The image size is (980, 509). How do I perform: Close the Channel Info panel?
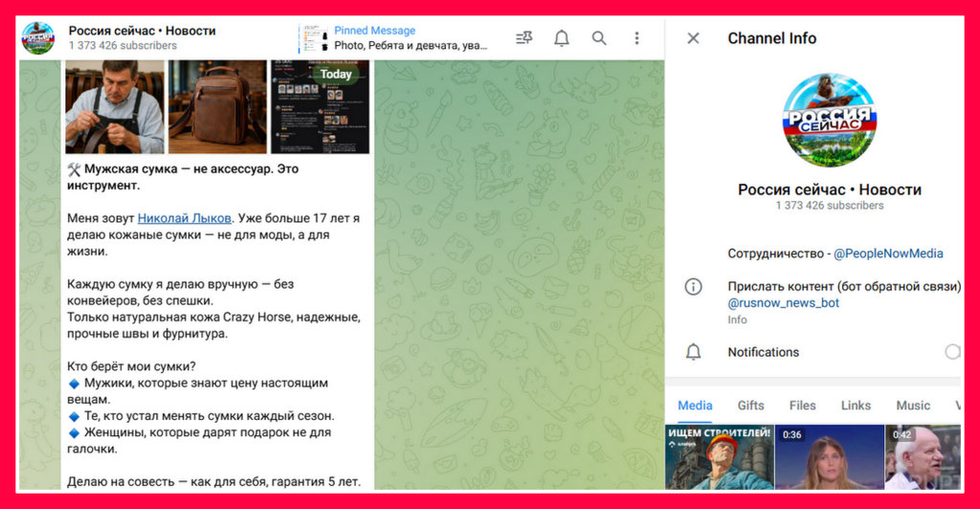693,38
